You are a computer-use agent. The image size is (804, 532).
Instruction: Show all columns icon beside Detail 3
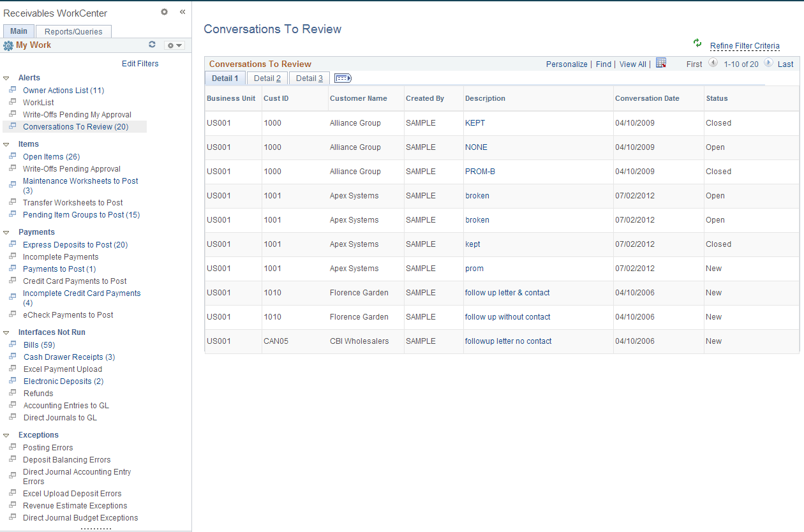343,78
